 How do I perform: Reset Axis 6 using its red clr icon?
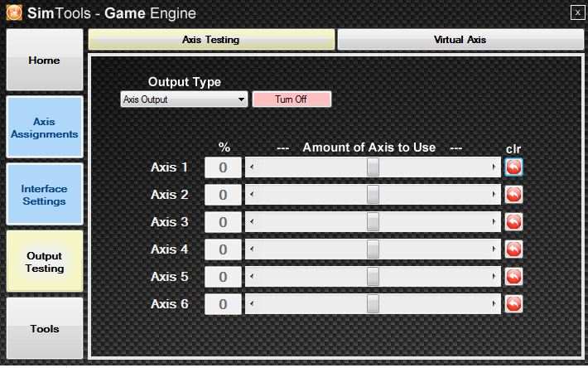tap(513, 304)
